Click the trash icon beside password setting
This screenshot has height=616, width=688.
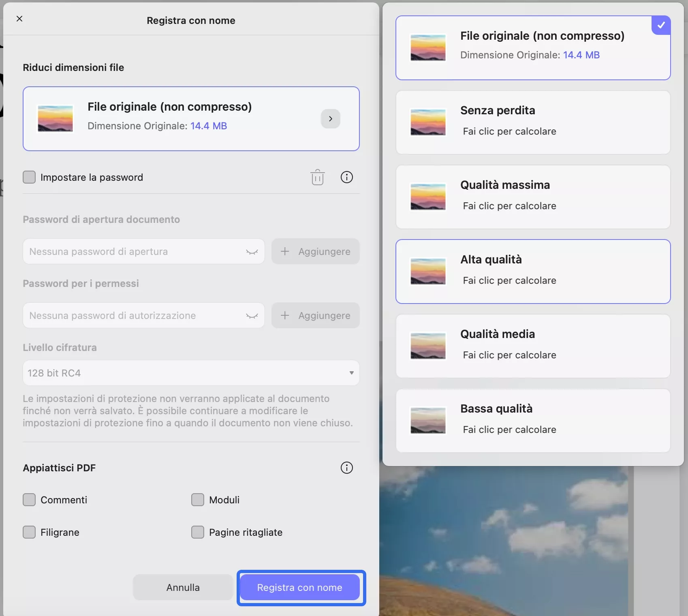click(318, 177)
